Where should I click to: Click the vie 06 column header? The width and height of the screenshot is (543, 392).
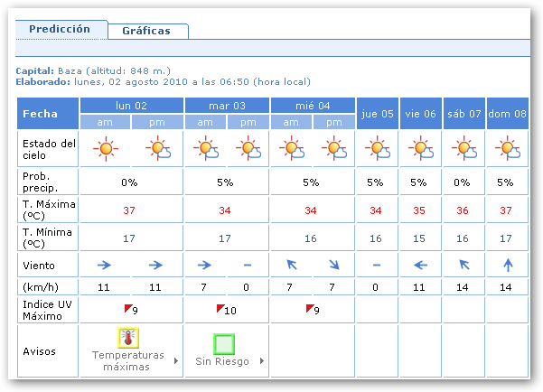click(x=420, y=115)
